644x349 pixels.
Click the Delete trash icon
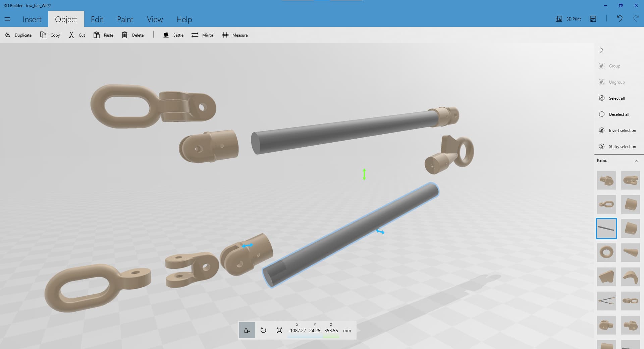(124, 35)
